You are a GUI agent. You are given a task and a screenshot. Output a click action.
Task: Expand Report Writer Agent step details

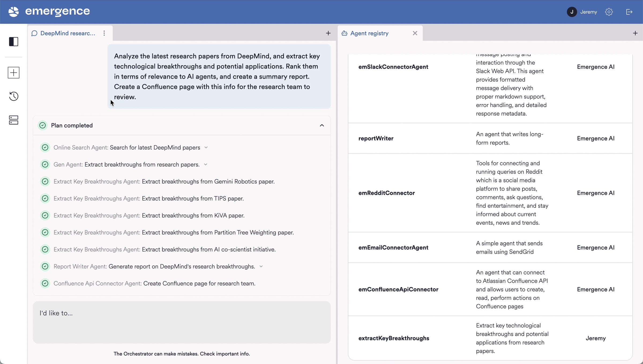point(261,266)
